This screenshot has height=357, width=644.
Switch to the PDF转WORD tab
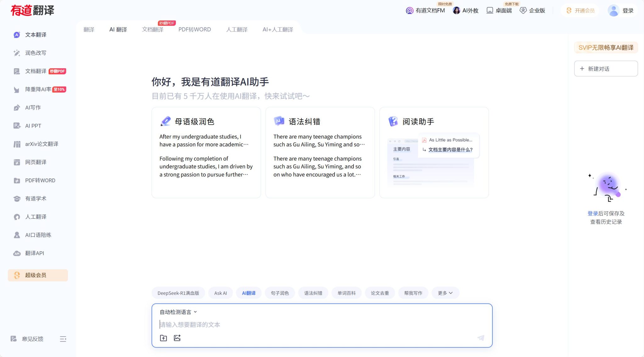[x=194, y=29]
